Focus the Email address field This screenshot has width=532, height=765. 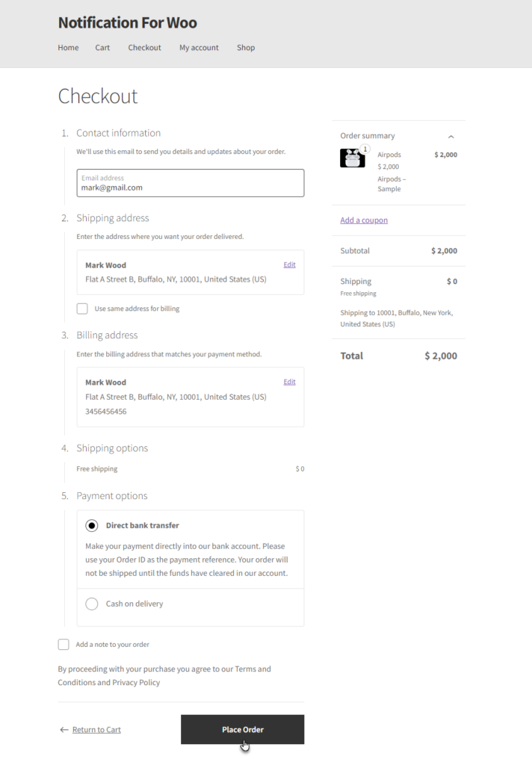191,183
